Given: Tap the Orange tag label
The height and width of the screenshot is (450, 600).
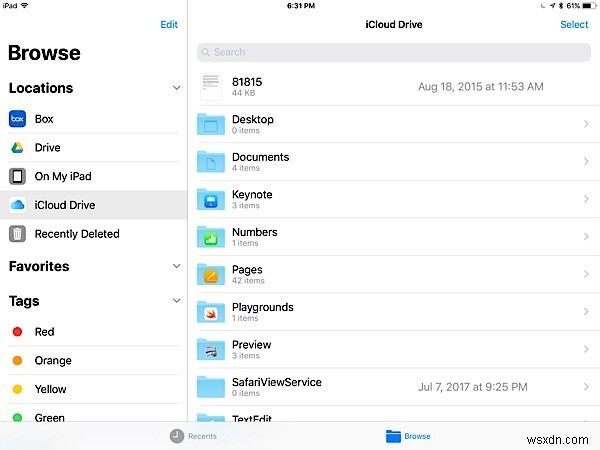Looking at the screenshot, I should 53,360.
